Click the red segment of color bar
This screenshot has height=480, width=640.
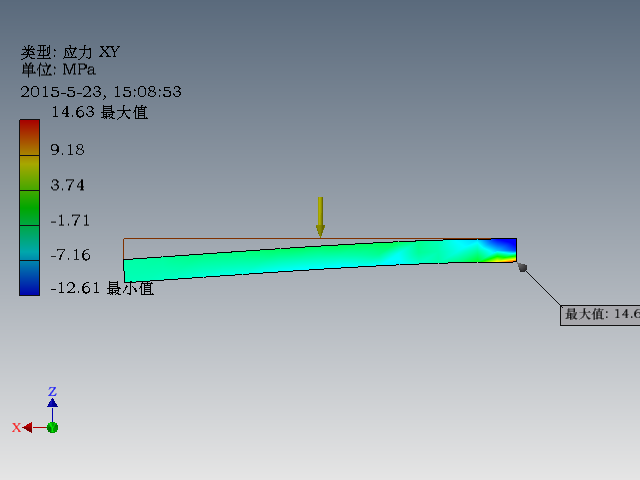pyautogui.click(x=29, y=138)
